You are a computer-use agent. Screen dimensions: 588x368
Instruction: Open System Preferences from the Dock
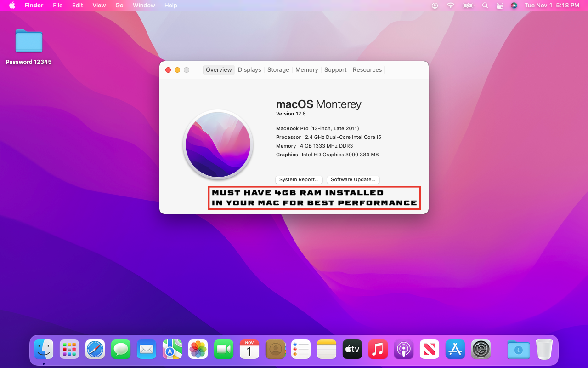(481, 350)
